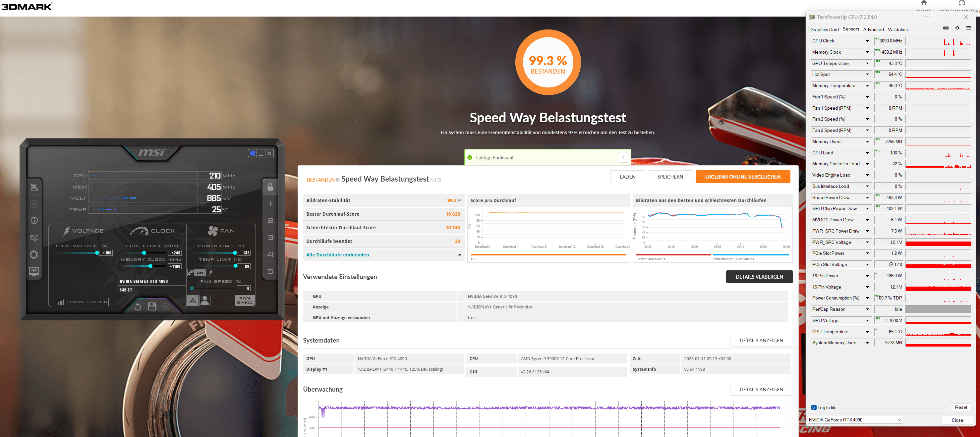This screenshot has width=980, height=437.
Task: Reset Afterburner settings to default
Action: coord(138,306)
